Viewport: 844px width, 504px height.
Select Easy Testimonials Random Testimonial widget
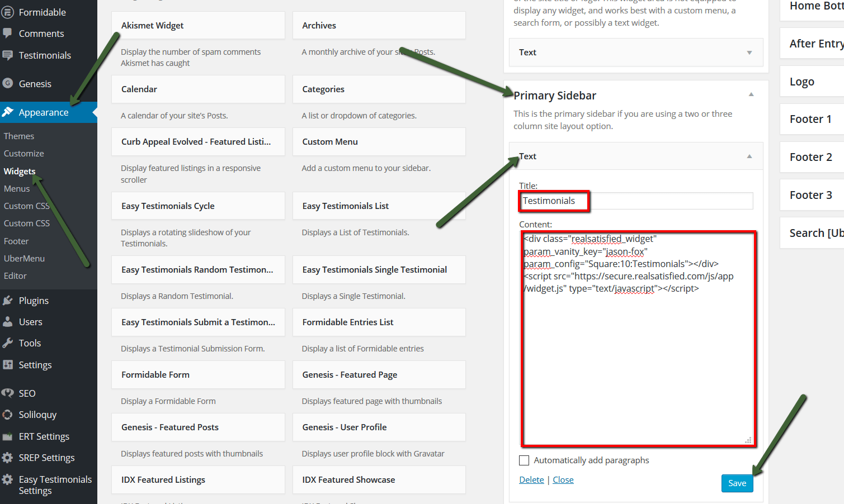tap(198, 270)
